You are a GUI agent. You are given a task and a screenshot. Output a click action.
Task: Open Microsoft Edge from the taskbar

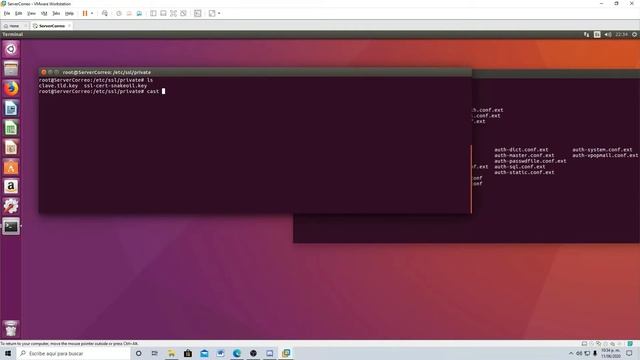(x=237, y=353)
